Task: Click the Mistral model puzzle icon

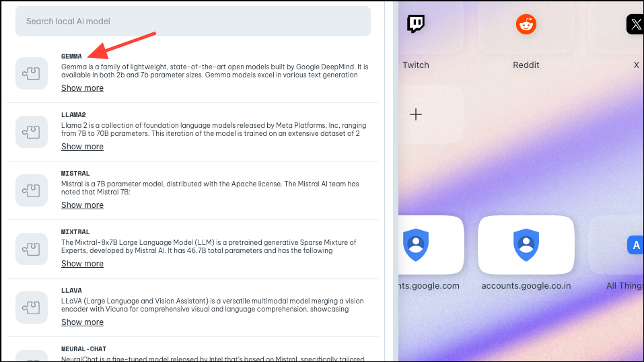Action: pyautogui.click(x=32, y=190)
